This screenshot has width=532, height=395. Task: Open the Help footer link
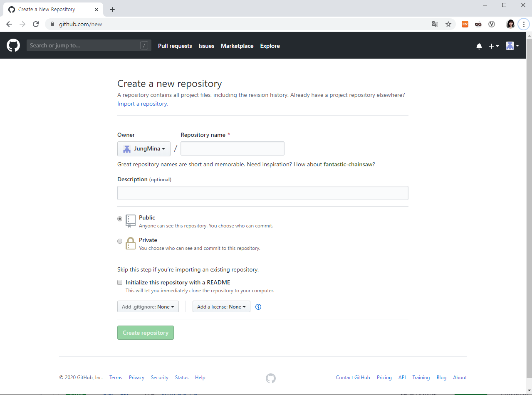pyautogui.click(x=200, y=378)
